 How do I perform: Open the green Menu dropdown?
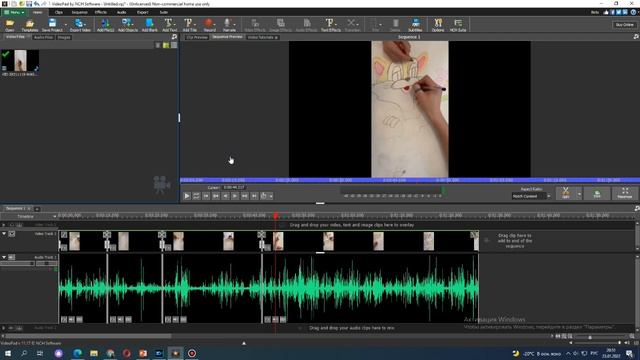(x=14, y=12)
